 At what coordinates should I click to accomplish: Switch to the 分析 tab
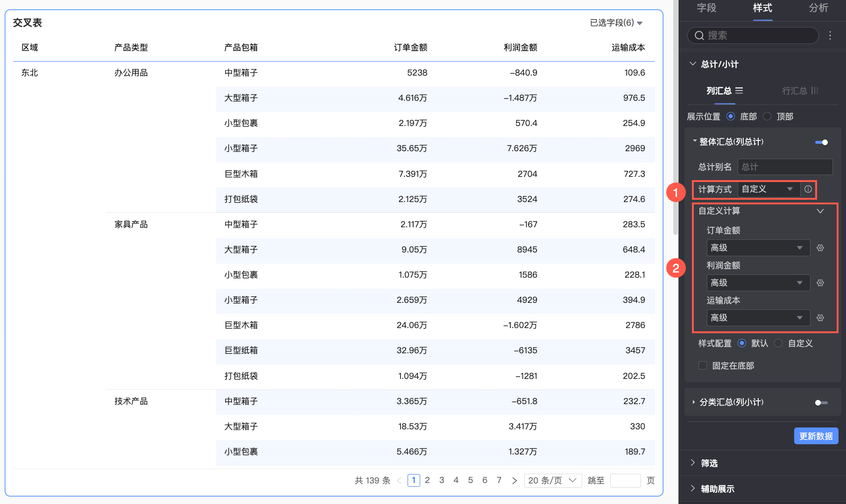click(818, 8)
